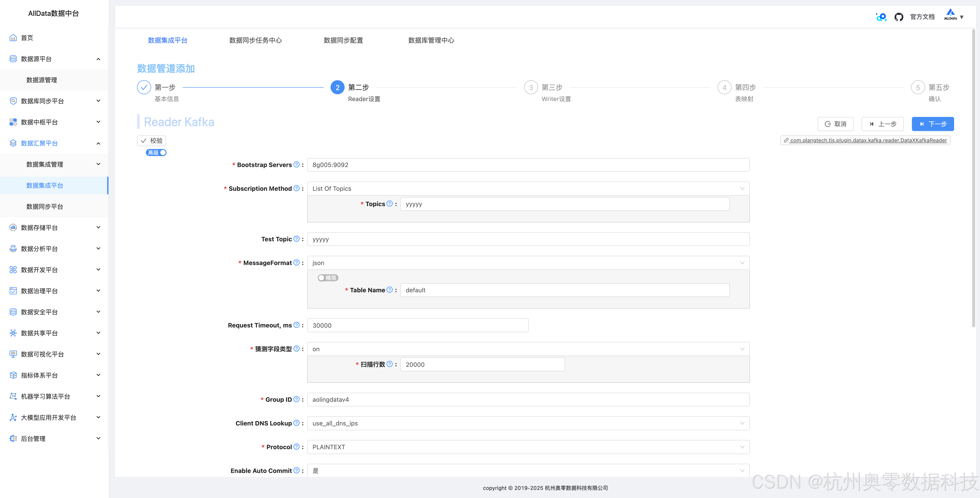980x498 pixels.
Task: Open the DataXKafkaReader plugin link
Action: click(x=865, y=140)
